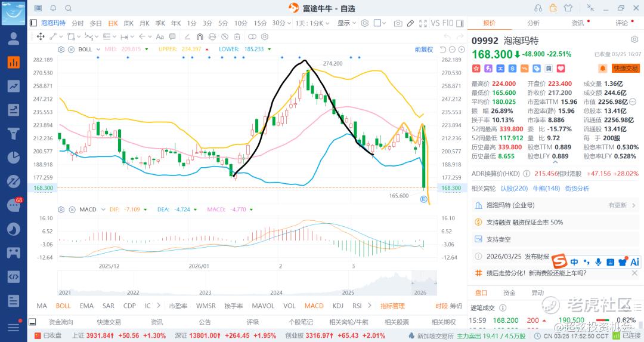Viewport: 644px width, 342px height.
Task: Open the customer service headset icon
Action: tap(538, 8)
